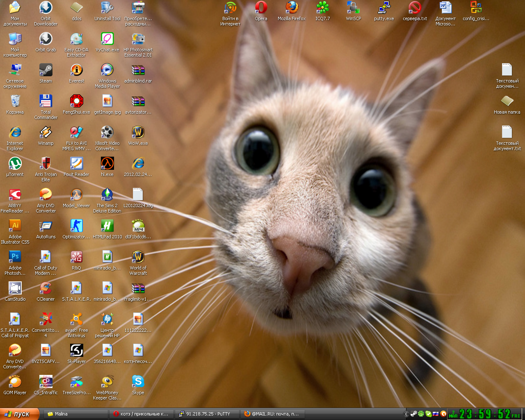Open Mozilla Firefox desktop shortcut

[x=292, y=8]
